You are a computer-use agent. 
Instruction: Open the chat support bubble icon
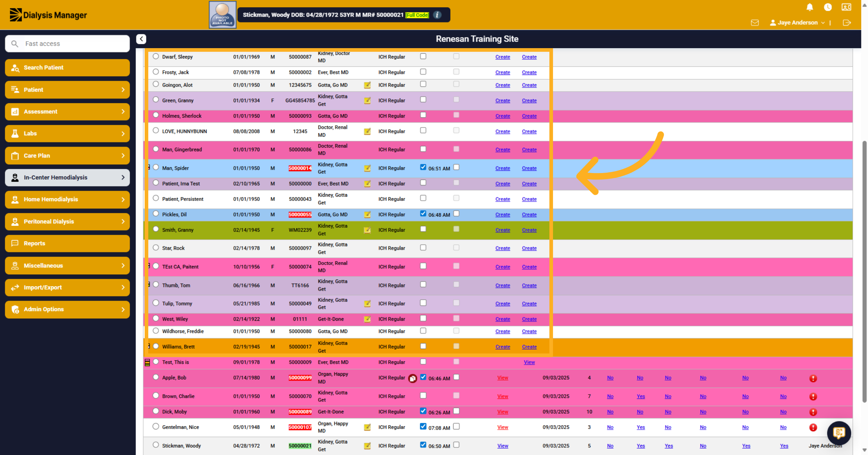coord(839,433)
